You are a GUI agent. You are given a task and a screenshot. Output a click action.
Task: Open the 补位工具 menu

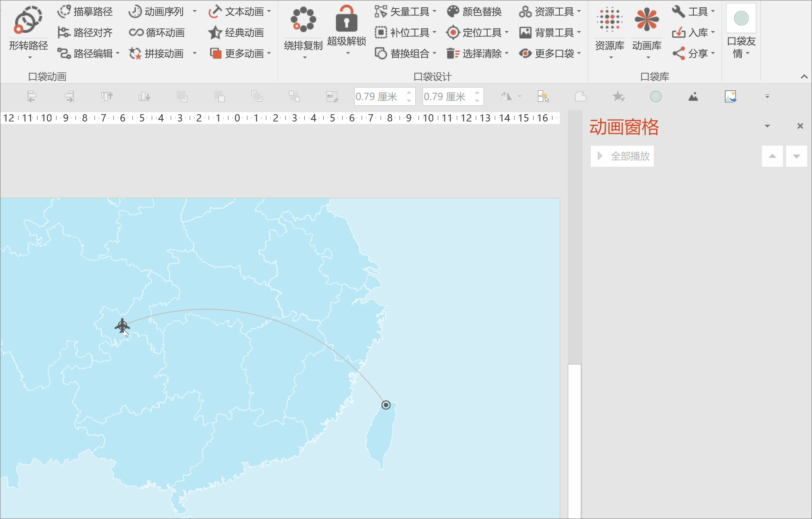coord(406,33)
